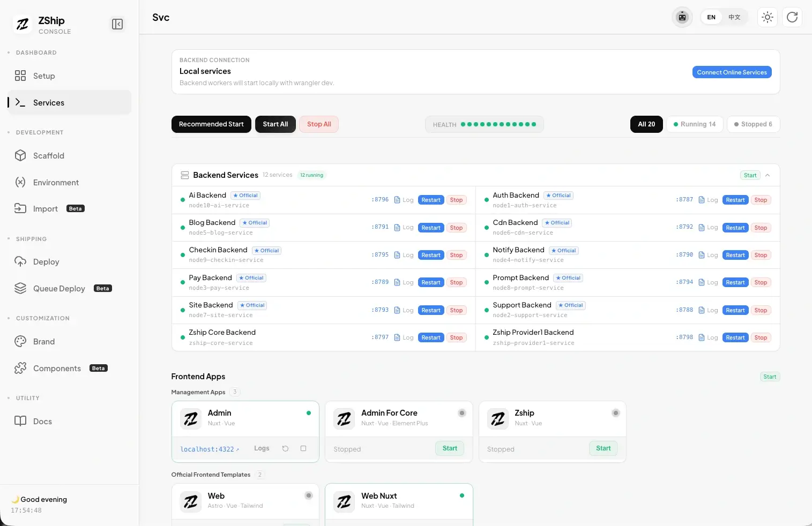Click the Admin app restart icon
Viewport: 812px width, 526px height.
point(285,448)
